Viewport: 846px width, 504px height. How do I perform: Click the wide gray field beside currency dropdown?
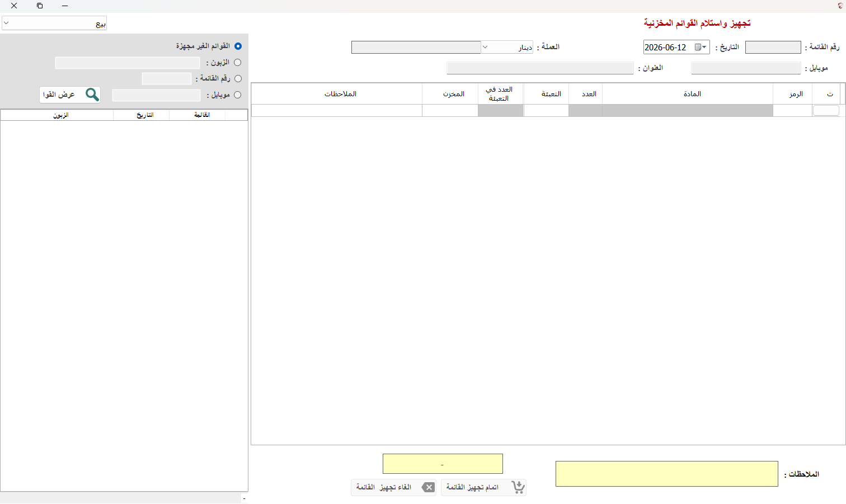coord(416,47)
